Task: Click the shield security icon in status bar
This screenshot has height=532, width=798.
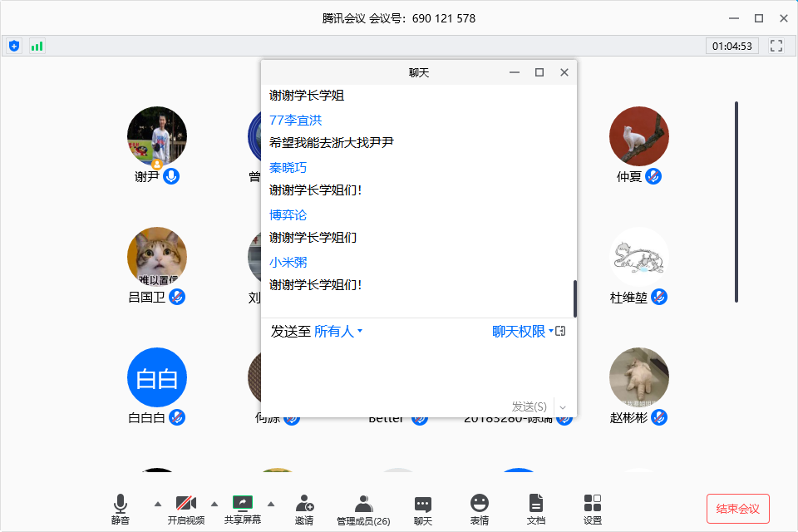Action: (x=14, y=46)
